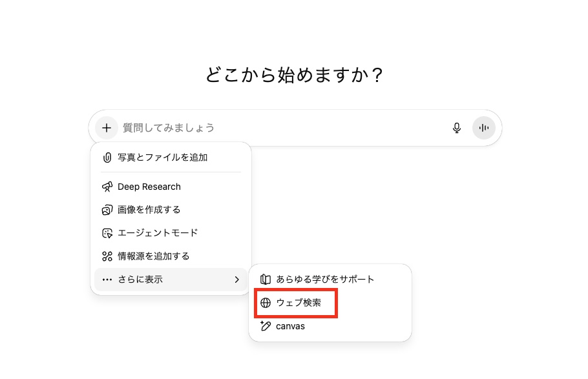Screen dimensions: 588x379
Task: Expand the さらに表示 submenu row
Action: pyautogui.click(x=168, y=280)
